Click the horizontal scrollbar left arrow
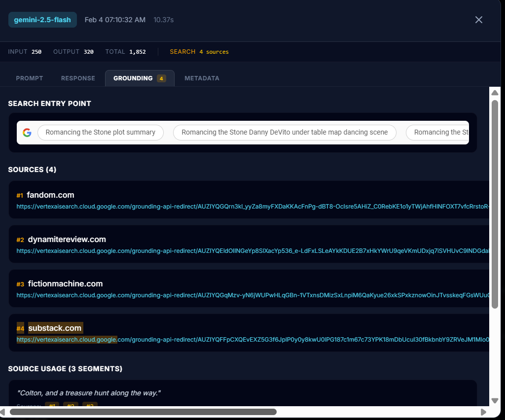This screenshot has width=505, height=420. tap(3, 412)
